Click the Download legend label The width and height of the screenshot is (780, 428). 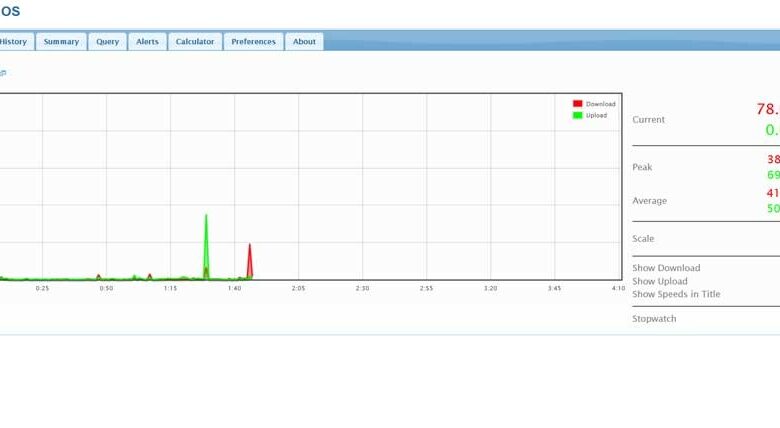coord(600,104)
